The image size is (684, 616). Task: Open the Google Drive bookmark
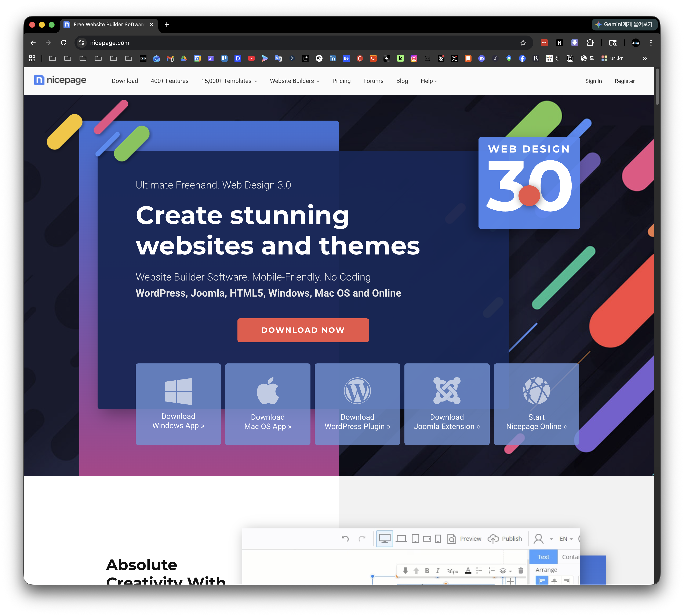[183, 59]
